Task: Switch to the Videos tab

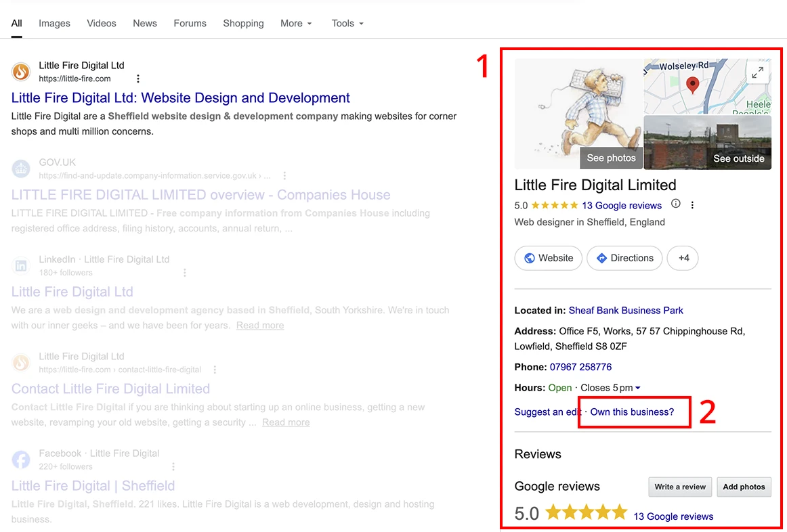Action: pyautogui.click(x=102, y=24)
